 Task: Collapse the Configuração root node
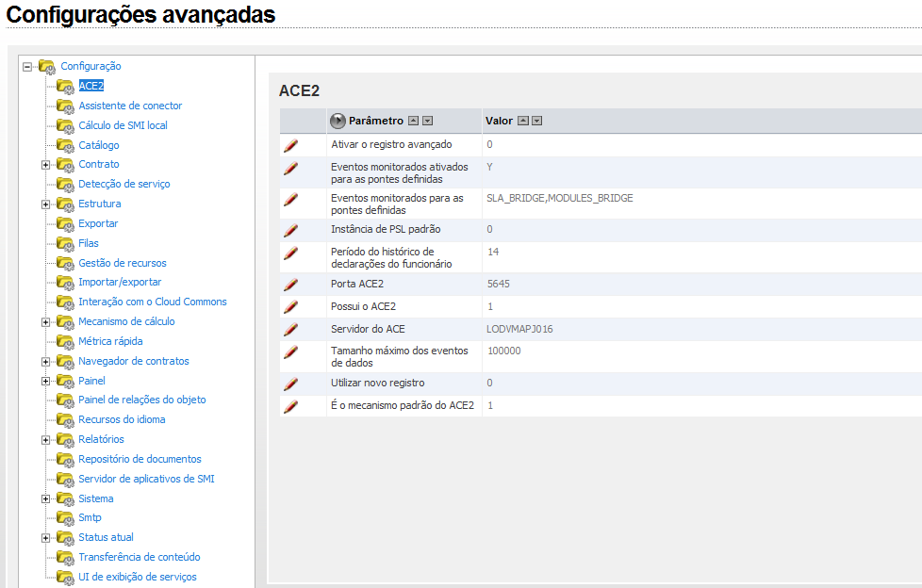(27, 67)
